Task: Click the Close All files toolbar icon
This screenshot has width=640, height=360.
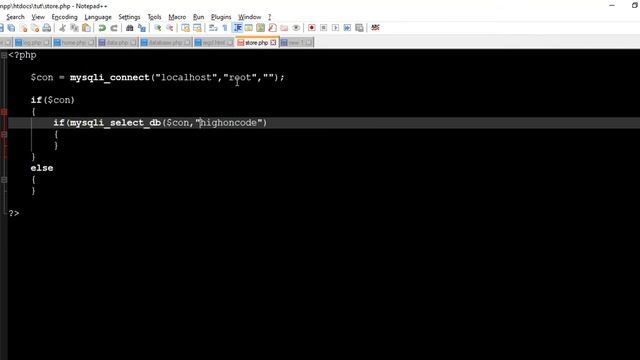Action: 35,28
